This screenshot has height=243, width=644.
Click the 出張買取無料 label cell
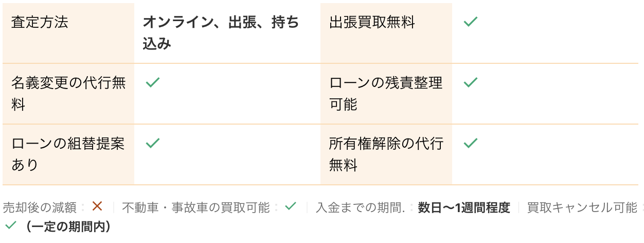tap(372, 23)
